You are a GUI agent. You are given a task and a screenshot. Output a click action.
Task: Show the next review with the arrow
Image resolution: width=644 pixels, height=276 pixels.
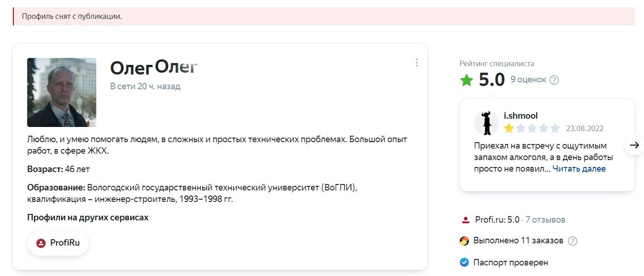pyautogui.click(x=634, y=145)
